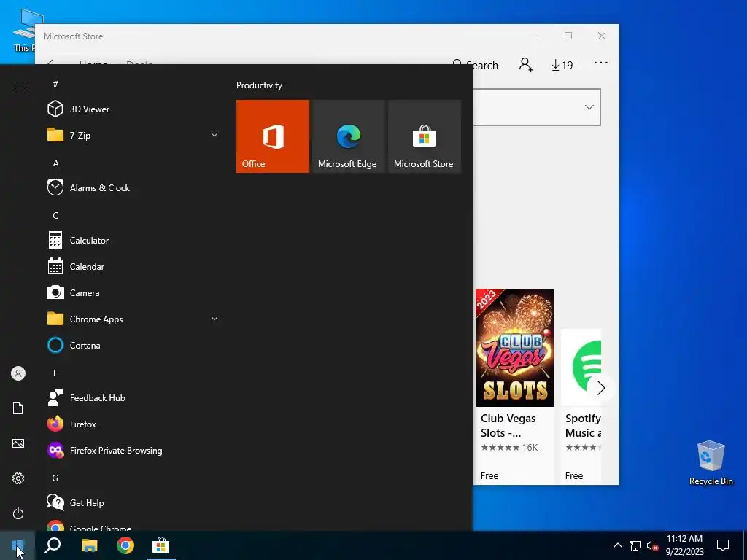This screenshot has width=747, height=560.
Task: Open Feedback Hub
Action: pyautogui.click(x=133, y=397)
